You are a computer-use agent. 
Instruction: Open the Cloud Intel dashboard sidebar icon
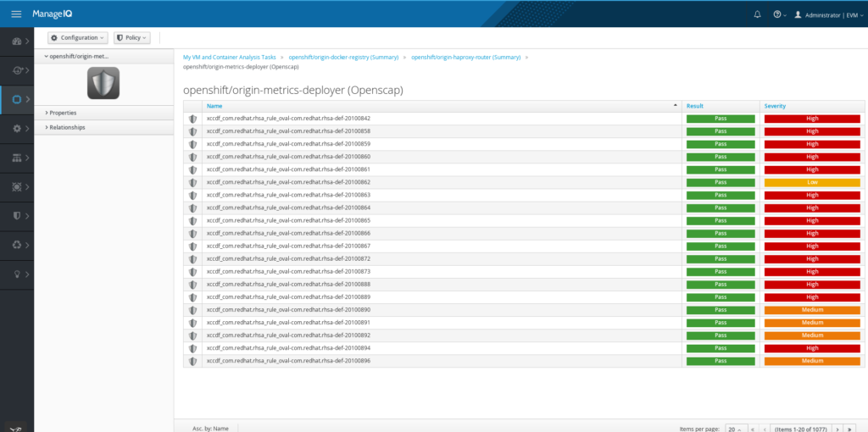pyautogui.click(x=17, y=42)
